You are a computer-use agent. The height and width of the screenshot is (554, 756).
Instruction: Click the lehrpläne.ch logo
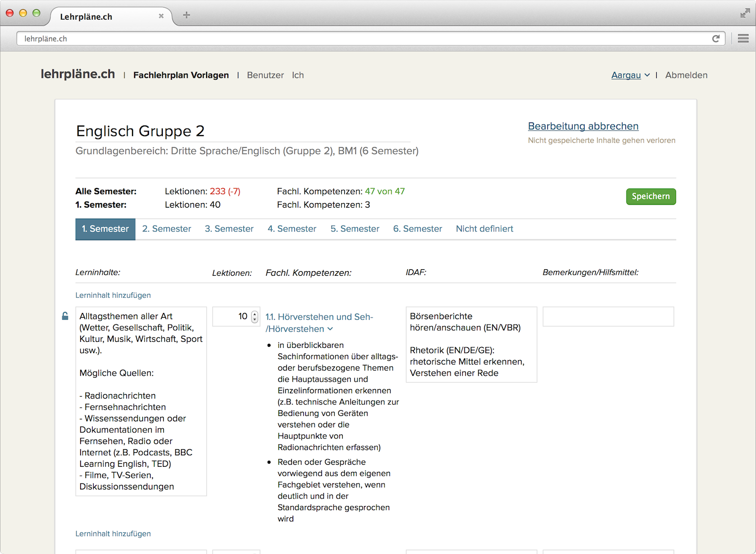pyautogui.click(x=78, y=74)
